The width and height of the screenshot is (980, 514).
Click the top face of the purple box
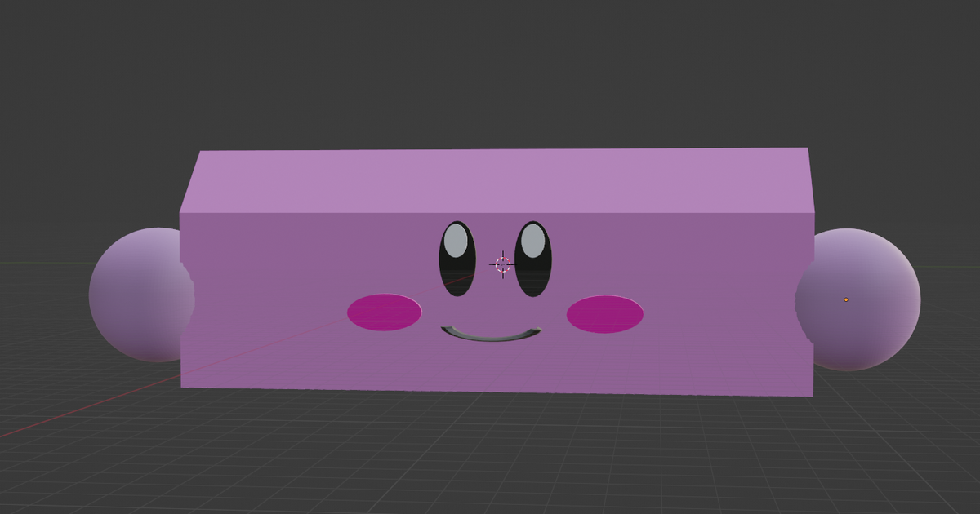(498, 179)
